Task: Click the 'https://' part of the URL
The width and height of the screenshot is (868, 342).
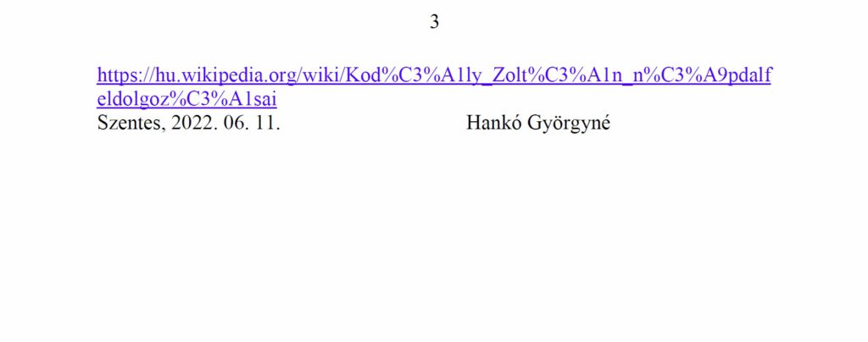Action: pos(119,75)
